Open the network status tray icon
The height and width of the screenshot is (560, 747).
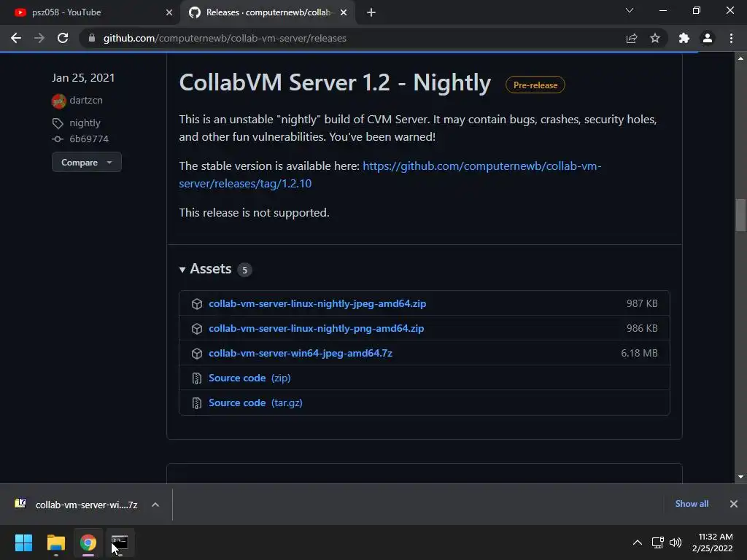[x=658, y=542]
